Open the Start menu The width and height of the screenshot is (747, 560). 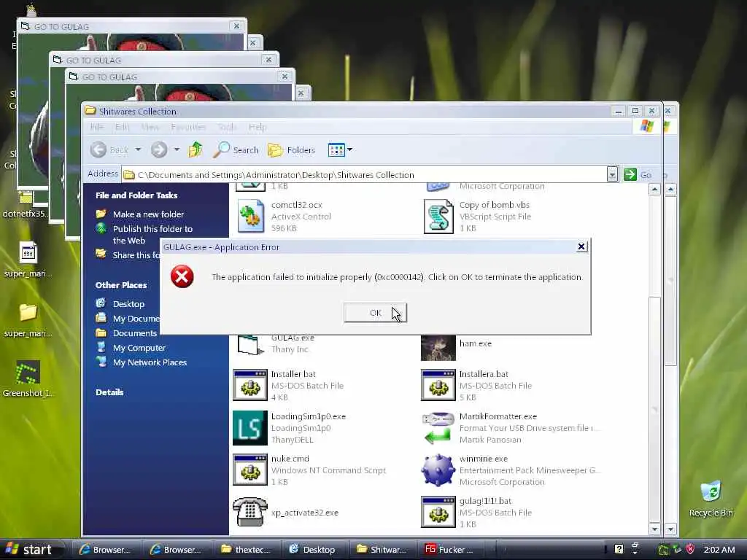31,550
